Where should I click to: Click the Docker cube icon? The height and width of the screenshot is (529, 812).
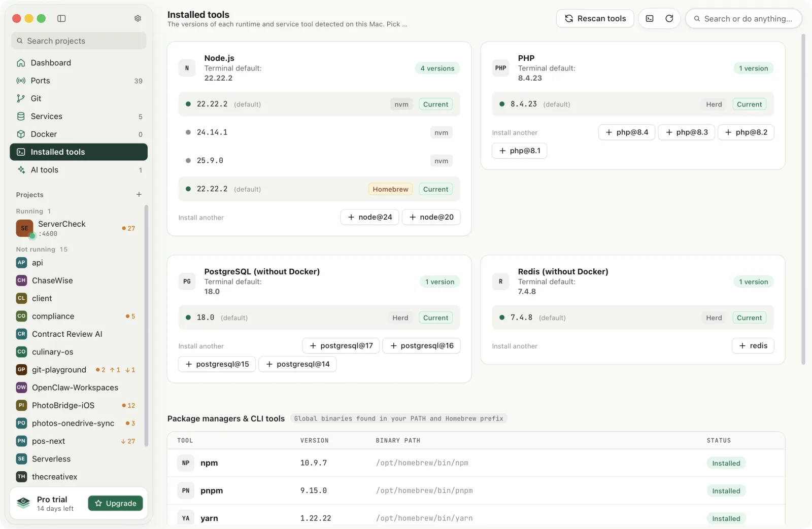click(x=21, y=134)
